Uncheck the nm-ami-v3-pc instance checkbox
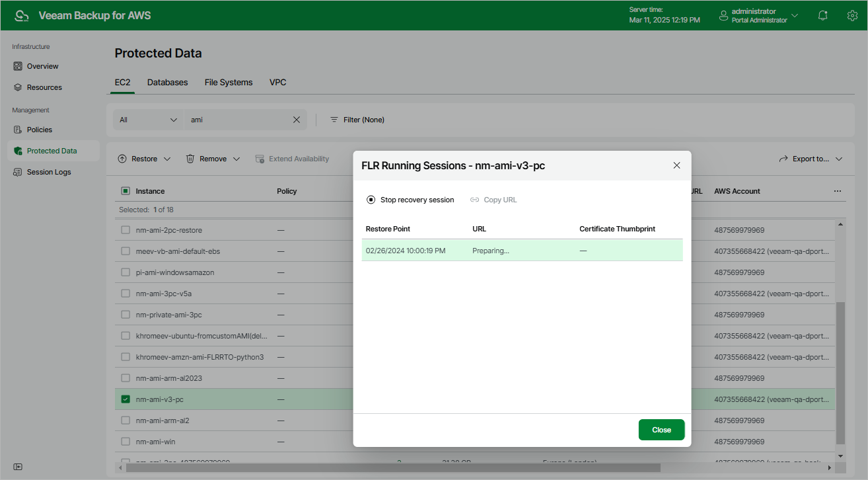The width and height of the screenshot is (868, 480). 126,399
